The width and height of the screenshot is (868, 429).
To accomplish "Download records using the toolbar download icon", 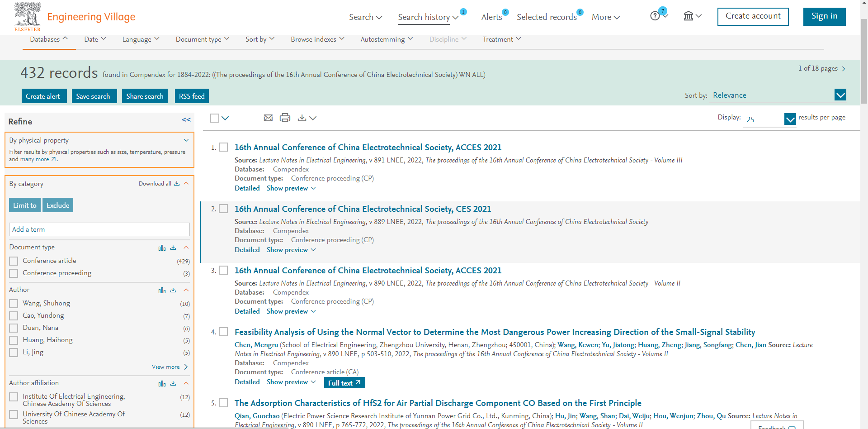I will point(302,118).
